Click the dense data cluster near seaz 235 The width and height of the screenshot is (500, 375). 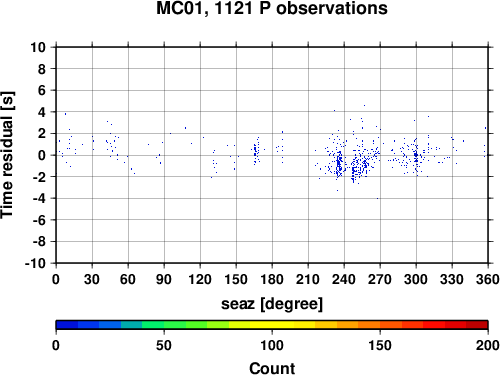point(339,164)
